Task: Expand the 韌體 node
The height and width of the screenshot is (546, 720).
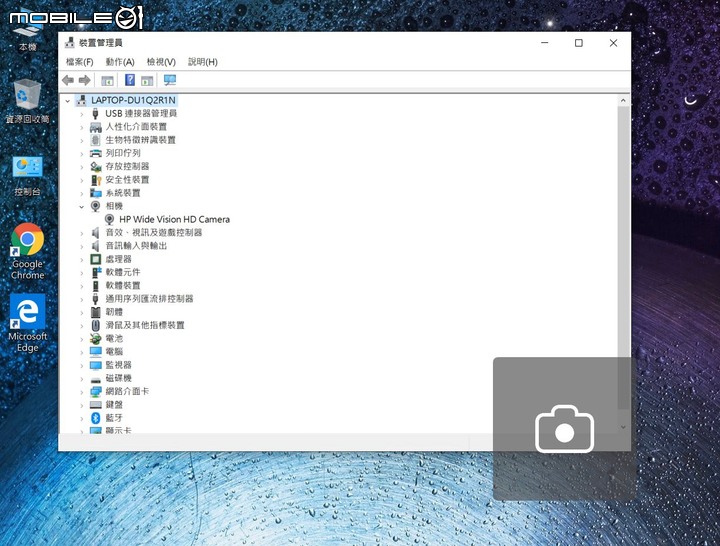Action: coord(82,313)
